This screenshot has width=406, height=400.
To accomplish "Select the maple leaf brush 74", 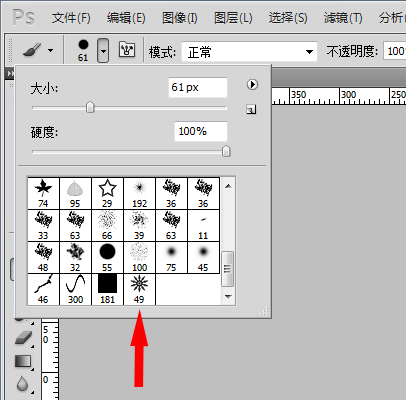I will click(x=43, y=193).
